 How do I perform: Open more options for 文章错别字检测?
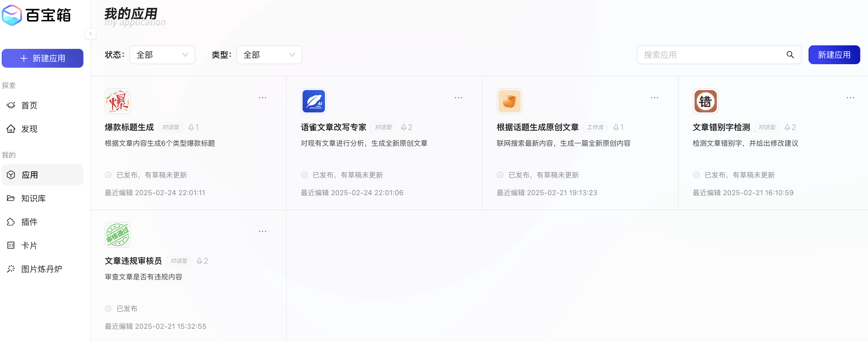coord(850,98)
